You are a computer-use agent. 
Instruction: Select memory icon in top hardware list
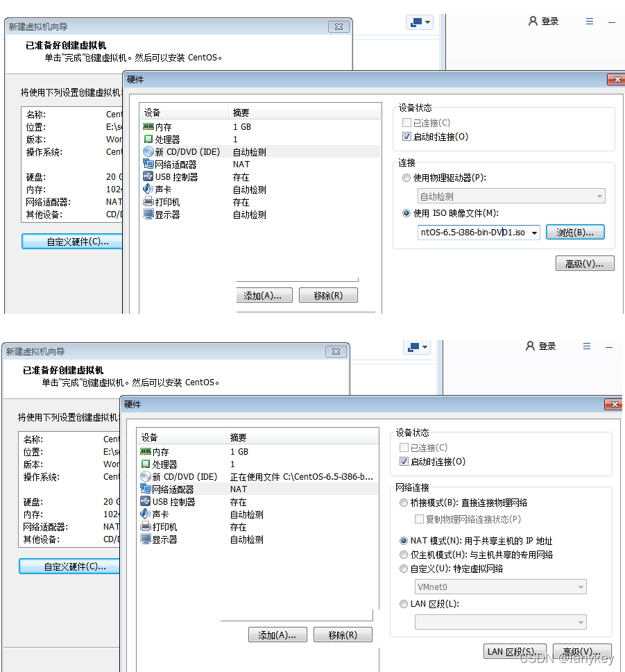point(148,126)
